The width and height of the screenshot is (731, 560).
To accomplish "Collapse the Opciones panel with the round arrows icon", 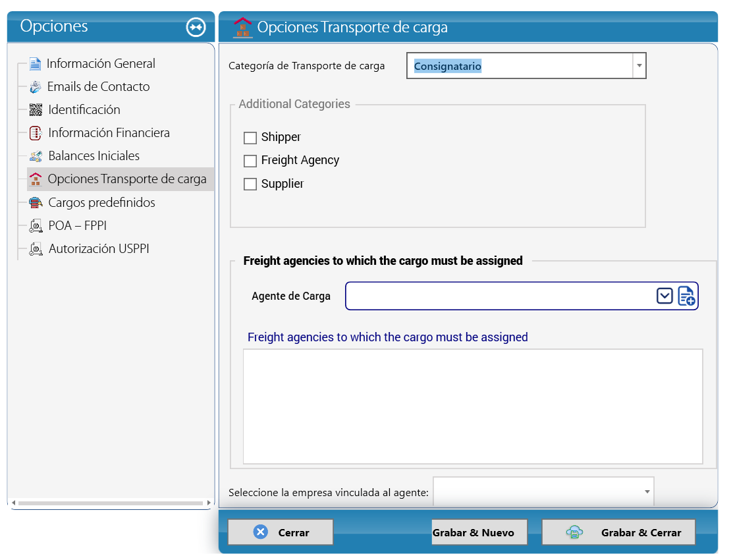I will [x=196, y=27].
